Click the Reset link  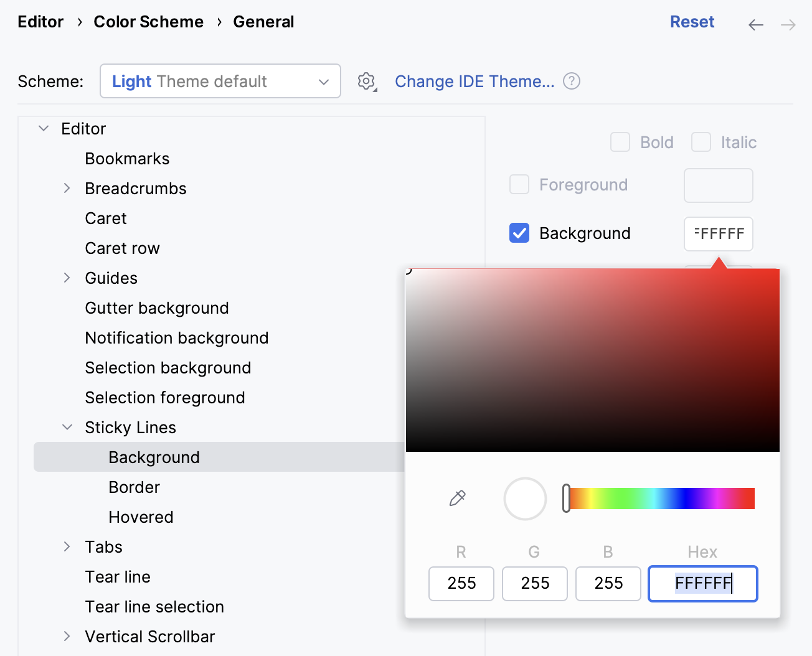coord(692,21)
